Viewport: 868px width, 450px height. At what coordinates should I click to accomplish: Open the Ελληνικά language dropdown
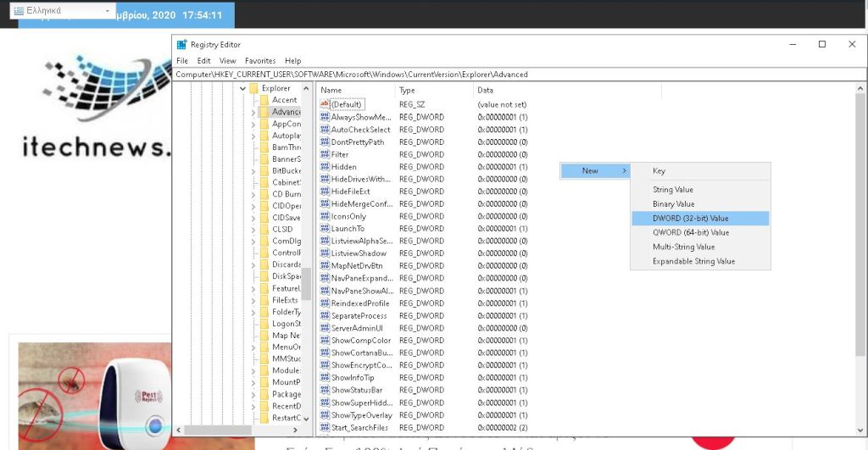63,10
